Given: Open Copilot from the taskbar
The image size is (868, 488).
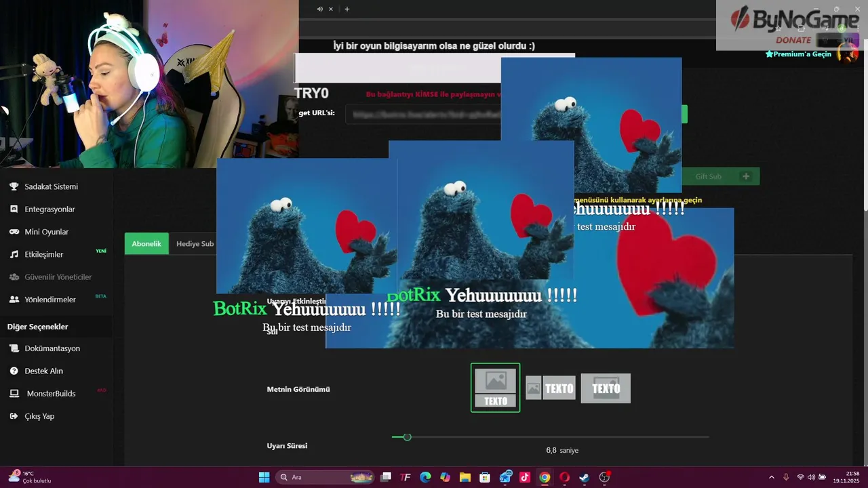Looking at the screenshot, I should click(445, 477).
